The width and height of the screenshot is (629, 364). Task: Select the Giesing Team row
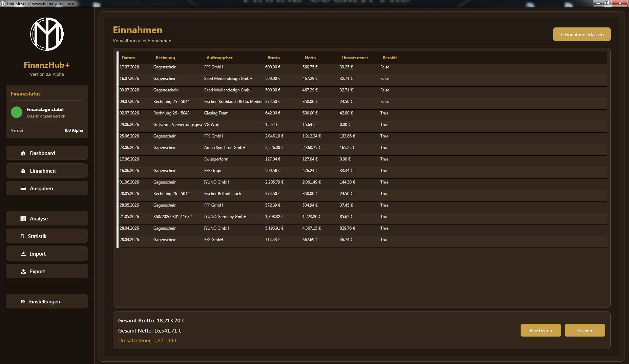[x=362, y=113]
